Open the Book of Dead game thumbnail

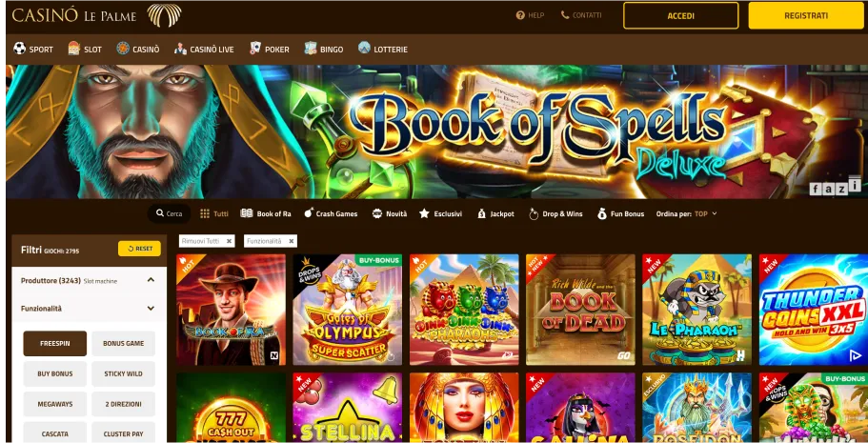(580, 310)
